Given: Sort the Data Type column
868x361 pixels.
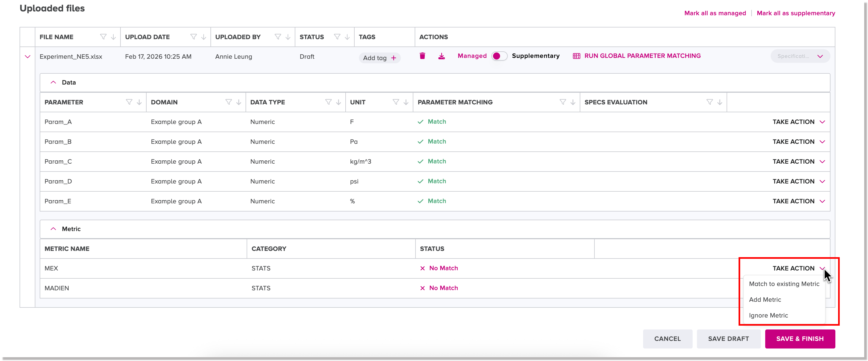Looking at the screenshot, I should click(x=339, y=102).
